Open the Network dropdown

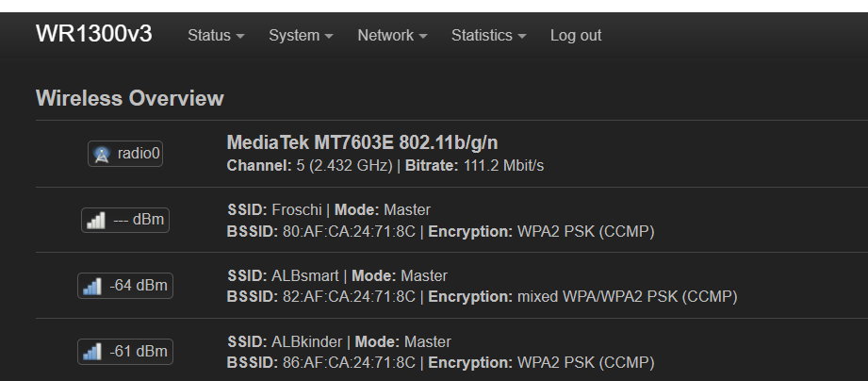coord(392,36)
